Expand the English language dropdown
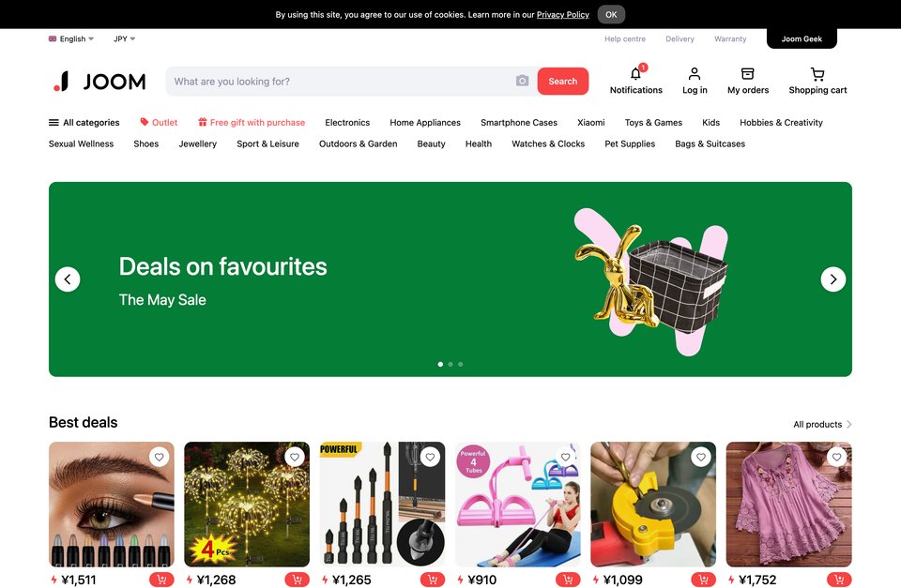 coord(71,39)
